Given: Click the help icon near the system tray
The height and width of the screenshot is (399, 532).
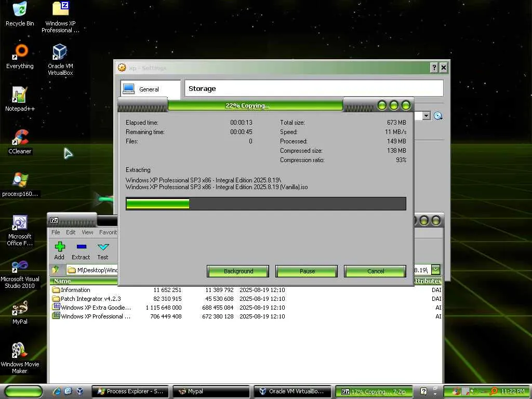Looking at the screenshot, I should point(423,391).
